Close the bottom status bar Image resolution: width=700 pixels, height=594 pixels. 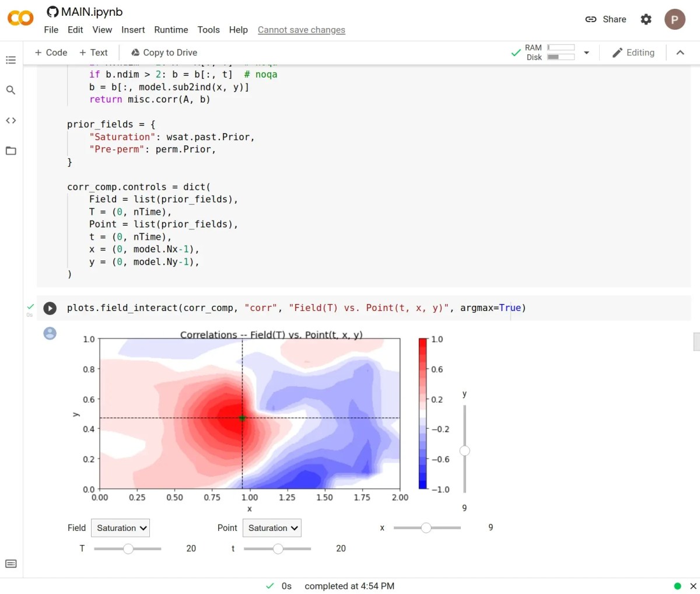click(693, 586)
